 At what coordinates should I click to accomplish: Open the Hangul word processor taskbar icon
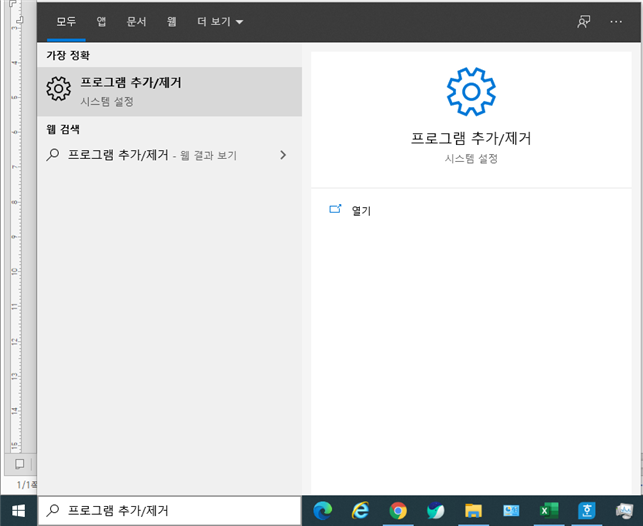(x=586, y=511)
